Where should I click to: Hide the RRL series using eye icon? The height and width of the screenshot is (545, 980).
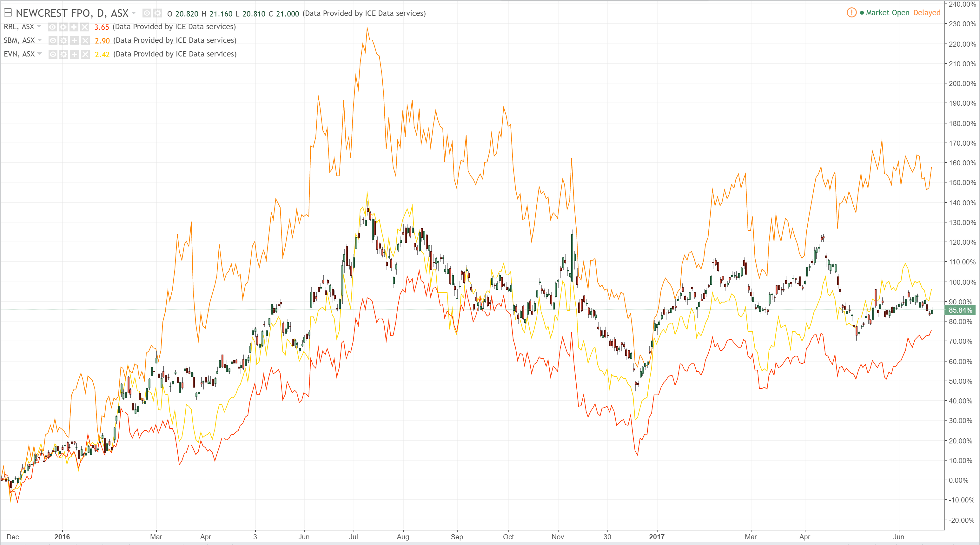(x=52, y=27)
